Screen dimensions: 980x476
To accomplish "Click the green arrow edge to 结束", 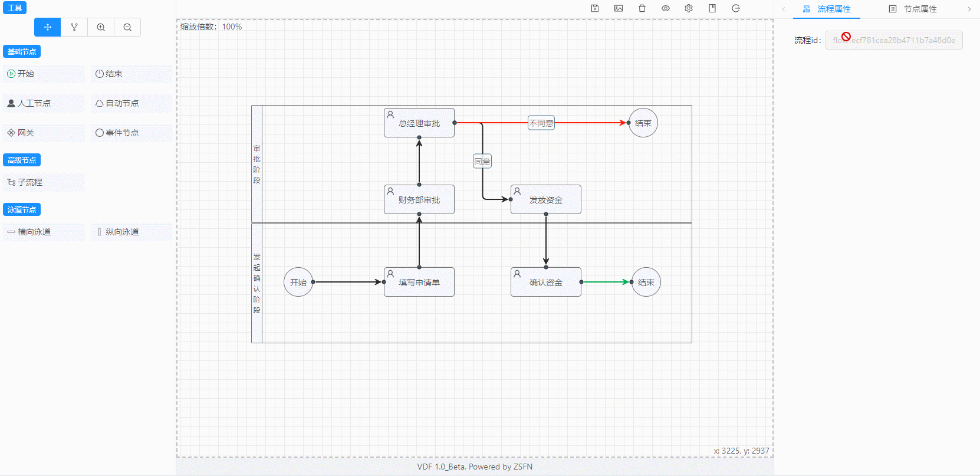I will point(606,282).
